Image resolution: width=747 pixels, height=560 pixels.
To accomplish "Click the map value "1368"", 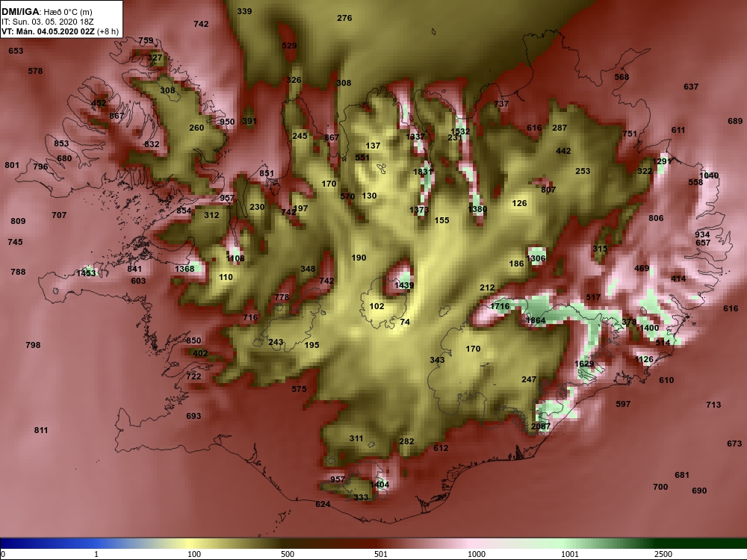I will 185,269.
